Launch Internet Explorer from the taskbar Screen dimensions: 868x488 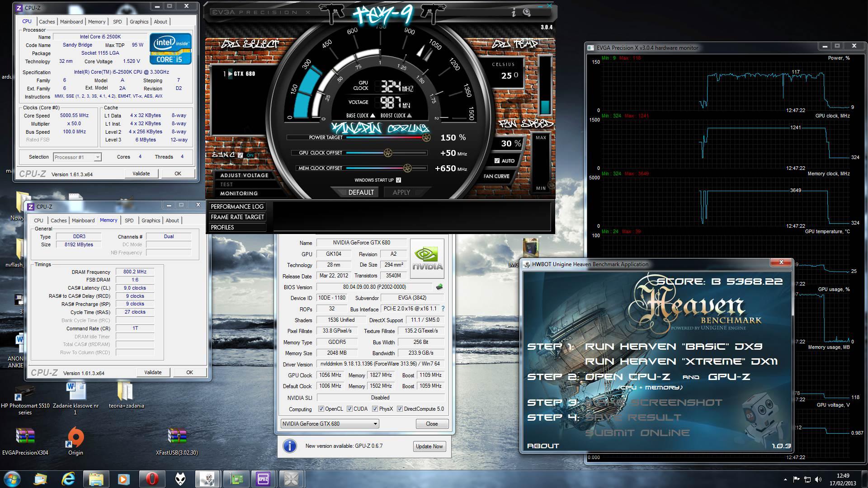(x=68, y=479)
